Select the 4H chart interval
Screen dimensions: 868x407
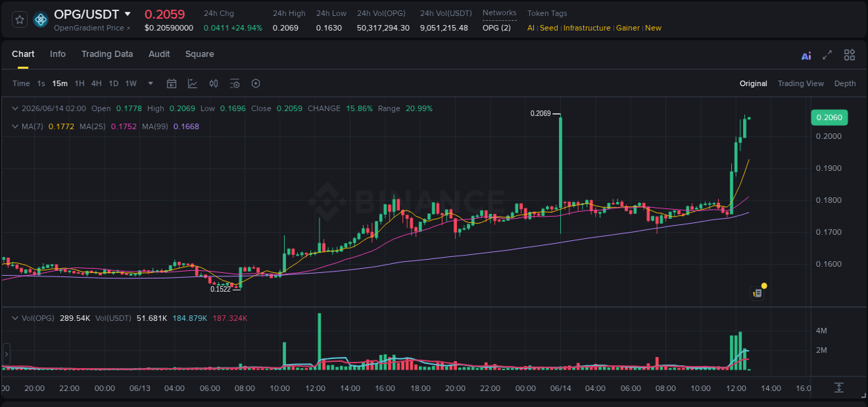pos(97,83)
